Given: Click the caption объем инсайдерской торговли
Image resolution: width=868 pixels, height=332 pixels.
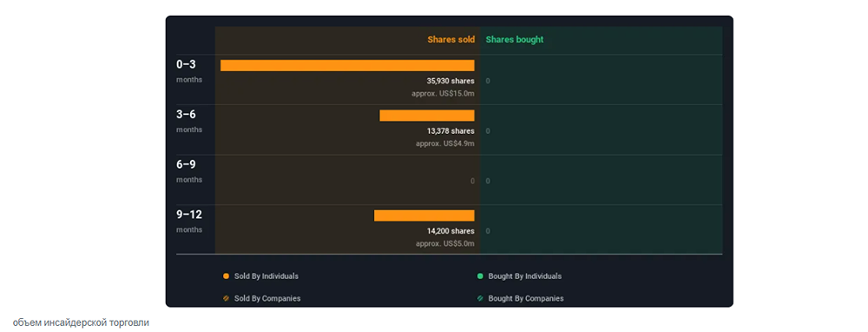Looking at the screenshot, I should (x=81, y=322).
